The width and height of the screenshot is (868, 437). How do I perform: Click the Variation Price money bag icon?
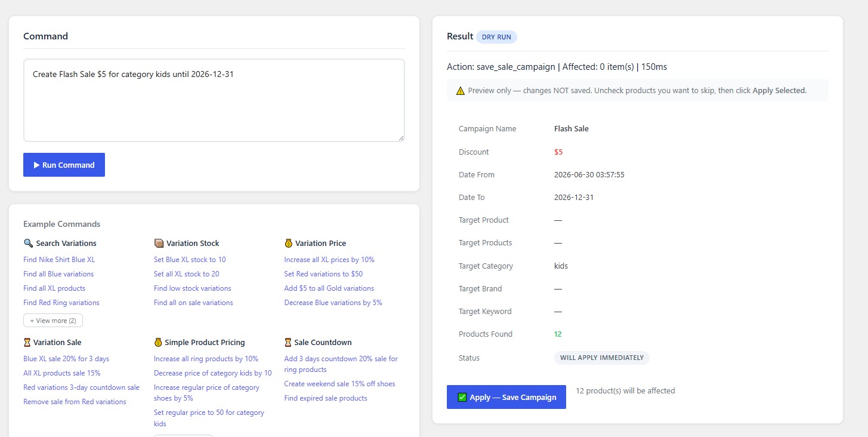pos(289,243)
